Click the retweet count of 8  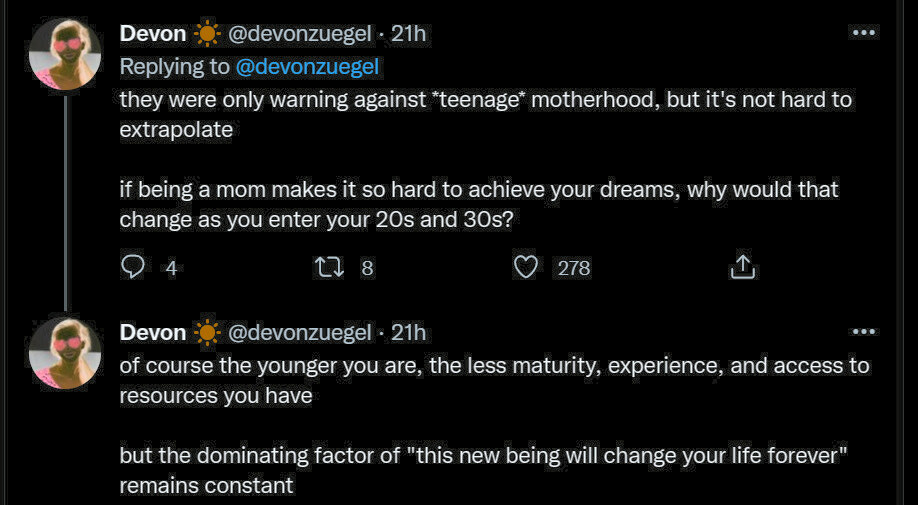coord(367,268)
